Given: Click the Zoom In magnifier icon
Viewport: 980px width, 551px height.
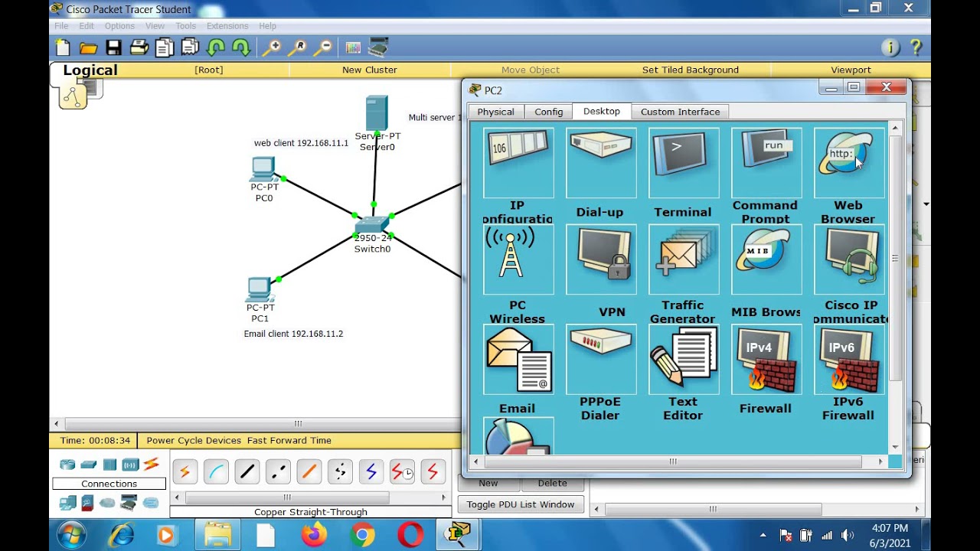Looking at the screenshot, I should [x=272, y=47].
